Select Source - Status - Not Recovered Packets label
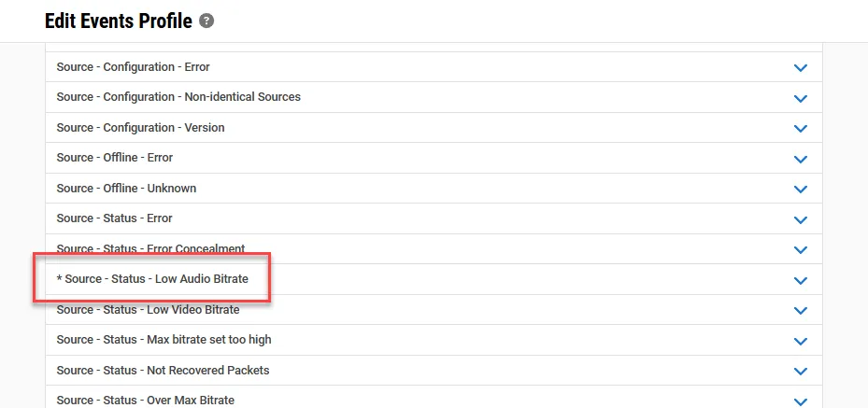 (163, 370)
